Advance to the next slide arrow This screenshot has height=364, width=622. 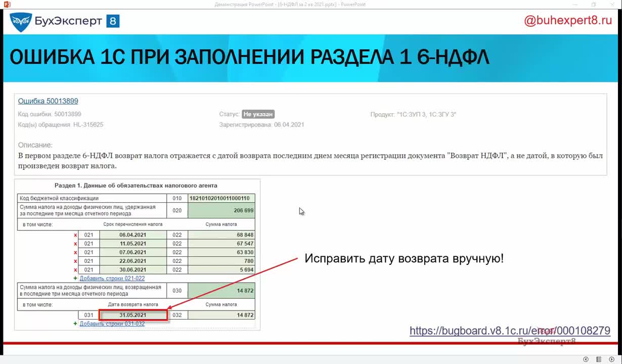[x=611, y=359]
